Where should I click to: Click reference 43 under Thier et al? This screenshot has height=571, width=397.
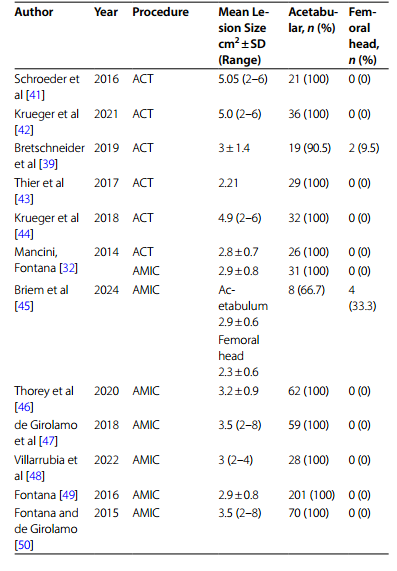click(x=22, y=199)
